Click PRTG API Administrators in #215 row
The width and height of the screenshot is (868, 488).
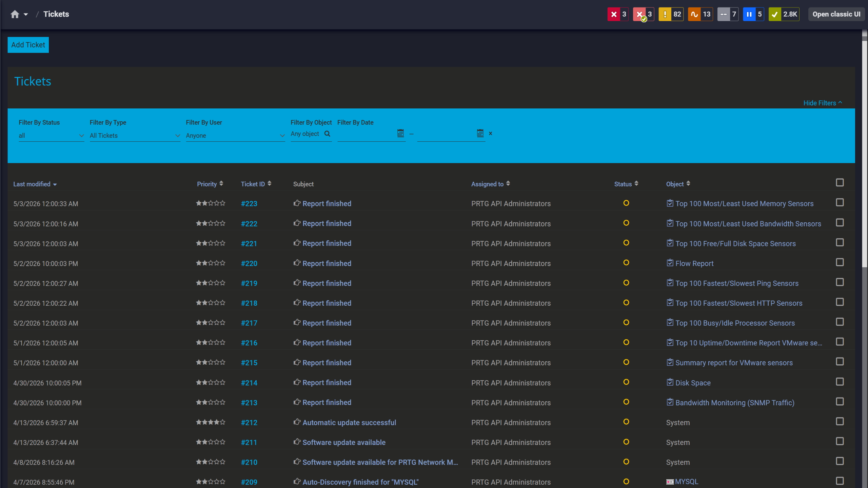pos(511,363)
